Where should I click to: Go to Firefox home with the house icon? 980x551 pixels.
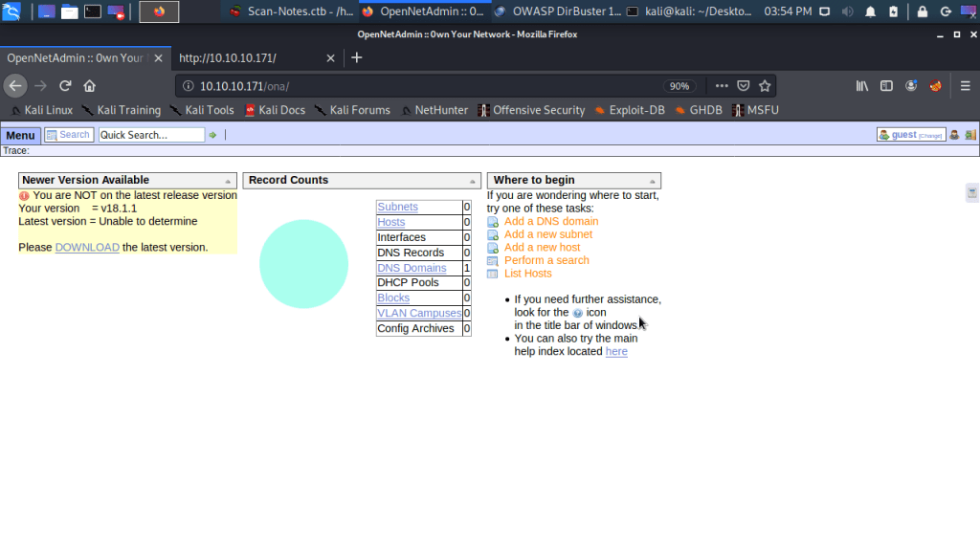click(89, 86)
